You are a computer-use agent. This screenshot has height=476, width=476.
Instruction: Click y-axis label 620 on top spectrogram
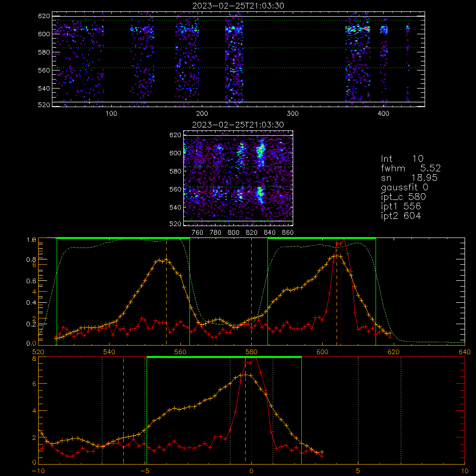click(x=44, y=16)
